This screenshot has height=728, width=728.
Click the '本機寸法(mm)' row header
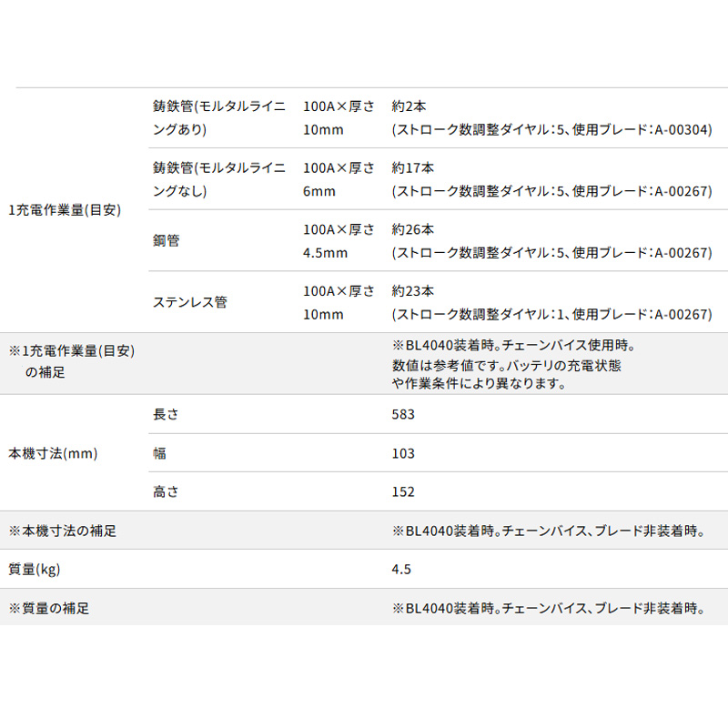(x=53, y=453)
